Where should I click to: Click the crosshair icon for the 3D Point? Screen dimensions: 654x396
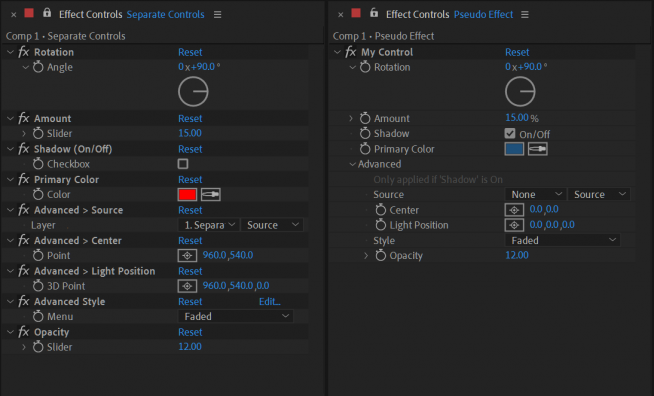(x=187, y=286)
